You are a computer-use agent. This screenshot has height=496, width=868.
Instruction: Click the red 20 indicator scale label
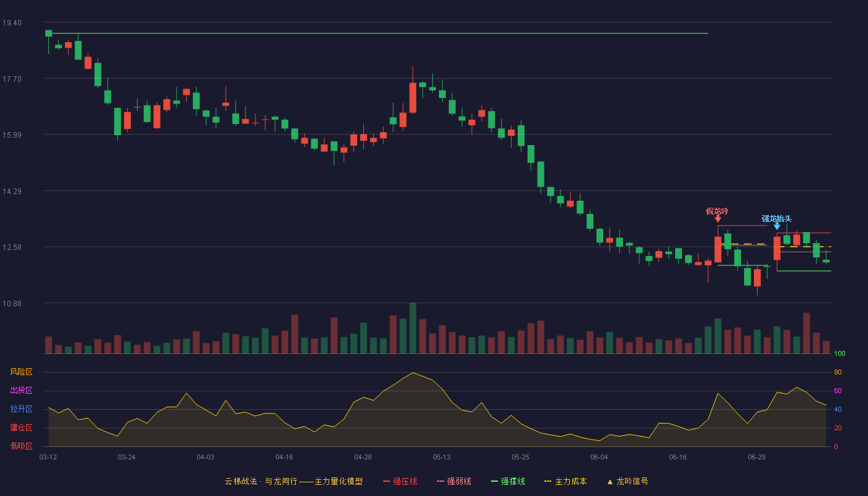(x=838, y=428)
